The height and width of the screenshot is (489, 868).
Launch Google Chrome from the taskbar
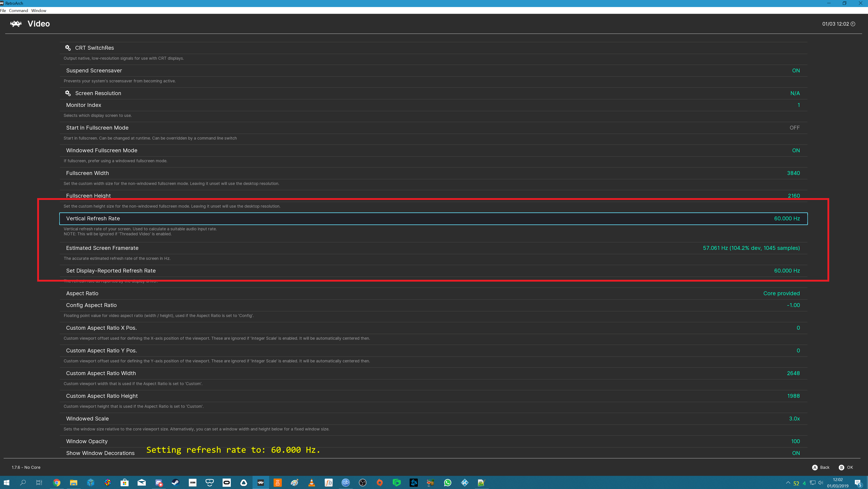[x=57, y=483]
